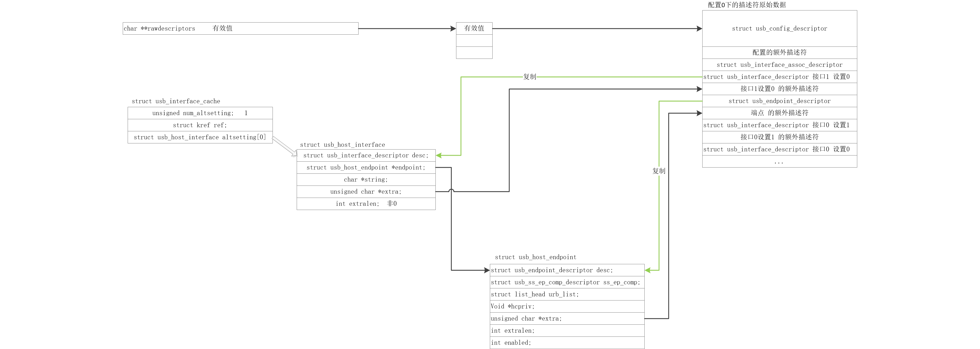Select the 'char *string;' row
Screen dimensions: 980x349
(366, 180)
